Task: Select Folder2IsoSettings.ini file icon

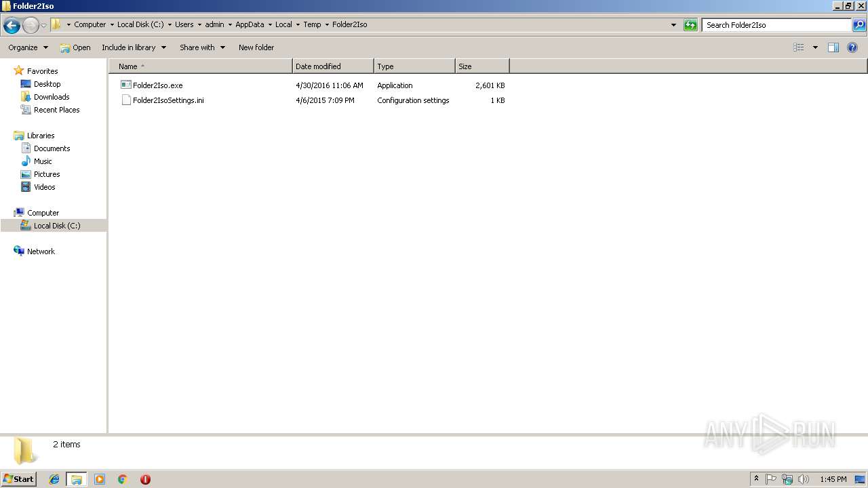Action: click(125, 100)
